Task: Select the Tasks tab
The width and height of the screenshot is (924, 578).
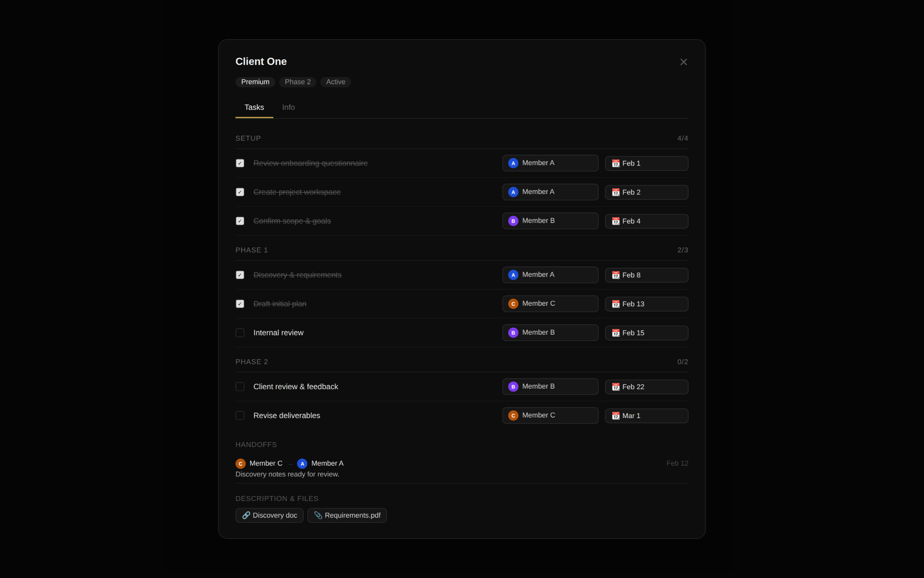Action: click(x=254, y=107)
